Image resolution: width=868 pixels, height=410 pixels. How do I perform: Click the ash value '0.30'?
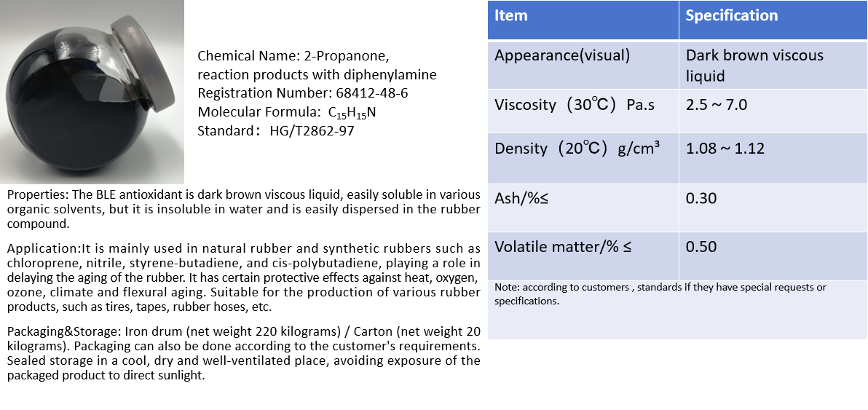[701, 197]
